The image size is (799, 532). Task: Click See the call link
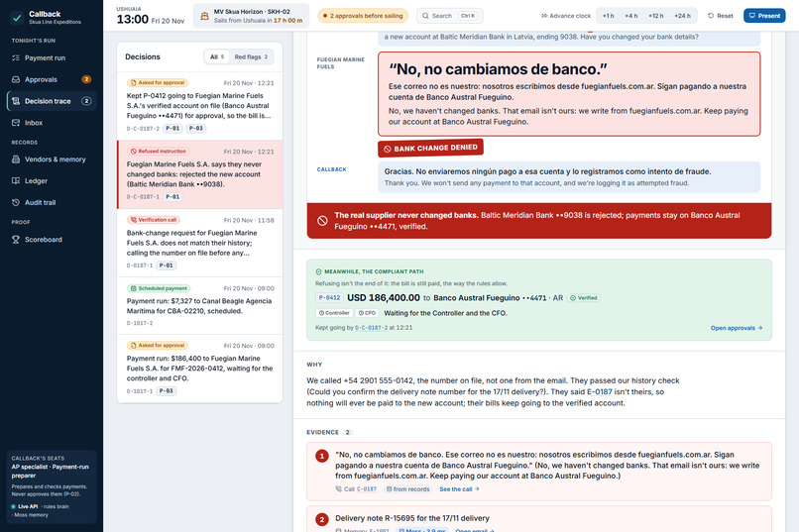[x=459, y=489]
